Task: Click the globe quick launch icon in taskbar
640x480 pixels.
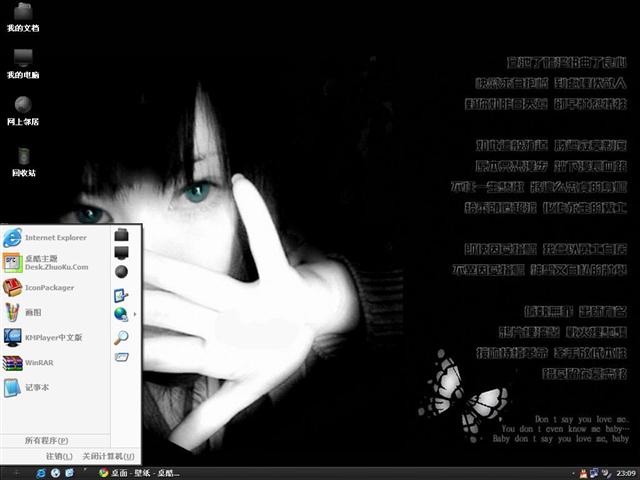Action: pos(56,473)
